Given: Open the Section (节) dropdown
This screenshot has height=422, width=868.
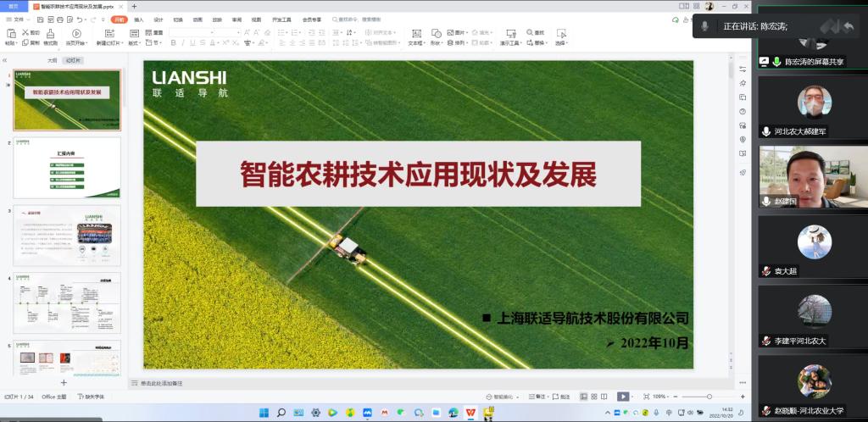Looking at the screenshot, I should pyautogui.click(x=153, y=42).
